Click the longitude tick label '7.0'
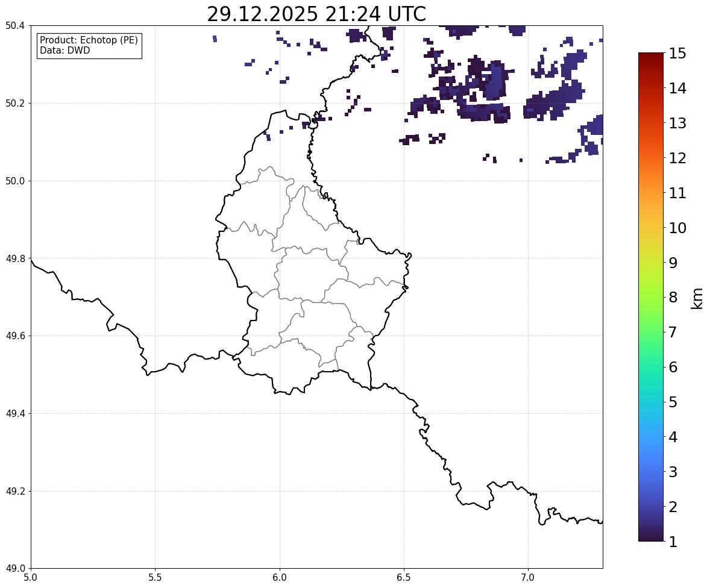The image size is (710, 588). pos(529,578)
